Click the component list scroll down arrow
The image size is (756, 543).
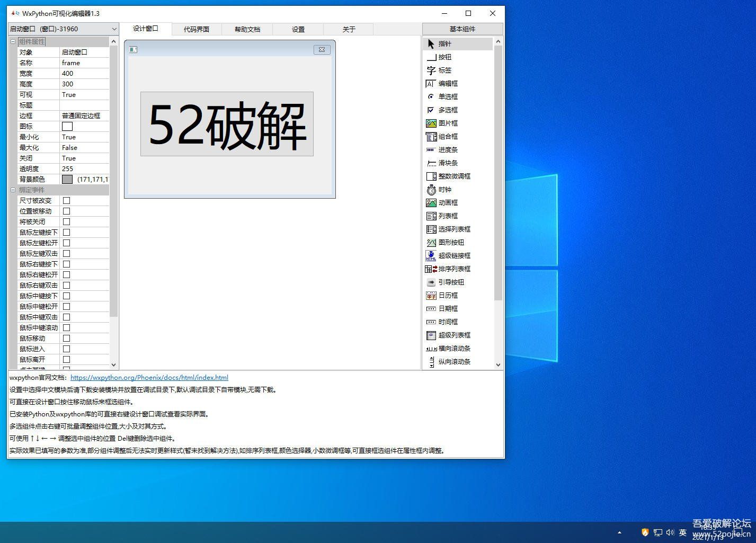(x=498, y=364)
